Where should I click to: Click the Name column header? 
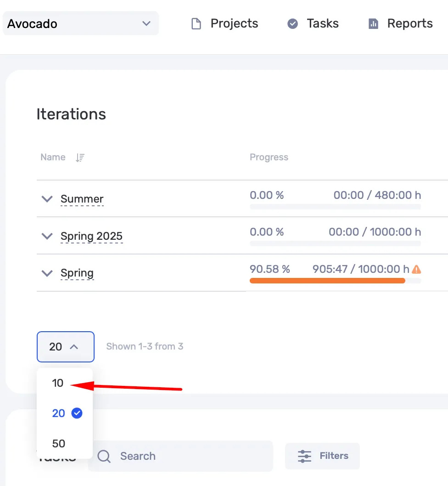53,157
